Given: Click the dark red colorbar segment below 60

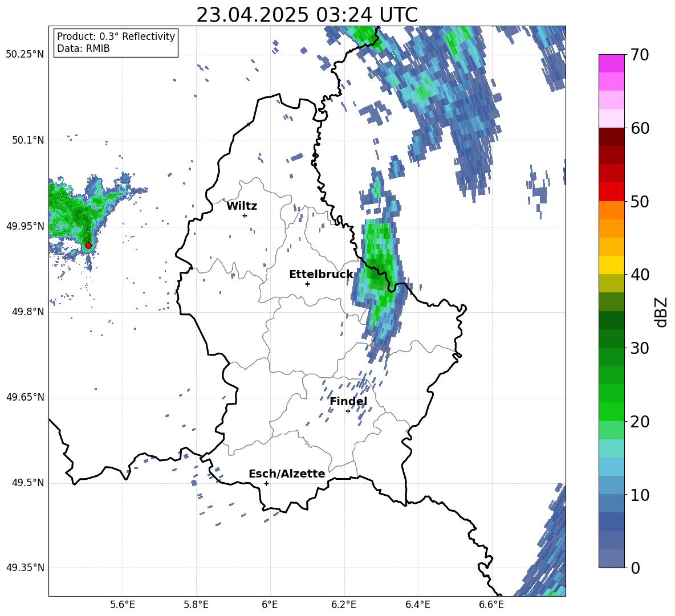Looking at the screenshot, I should [x=611, y=137].
